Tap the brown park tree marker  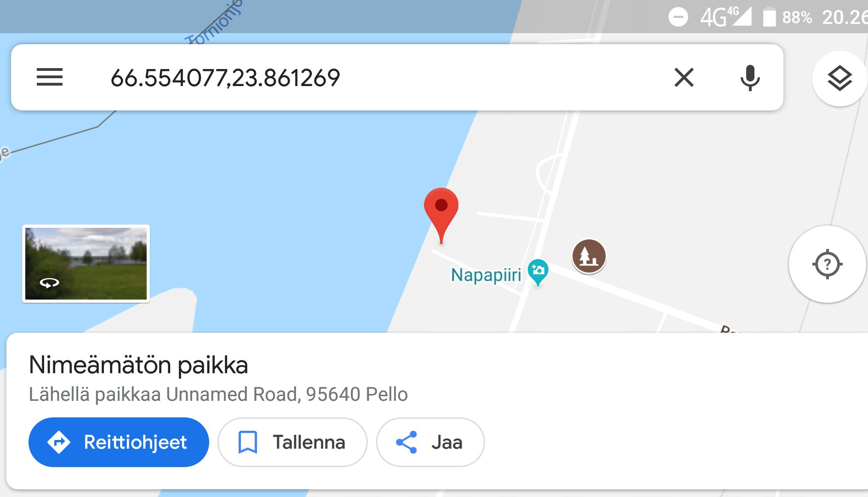[x=589, y=256]
